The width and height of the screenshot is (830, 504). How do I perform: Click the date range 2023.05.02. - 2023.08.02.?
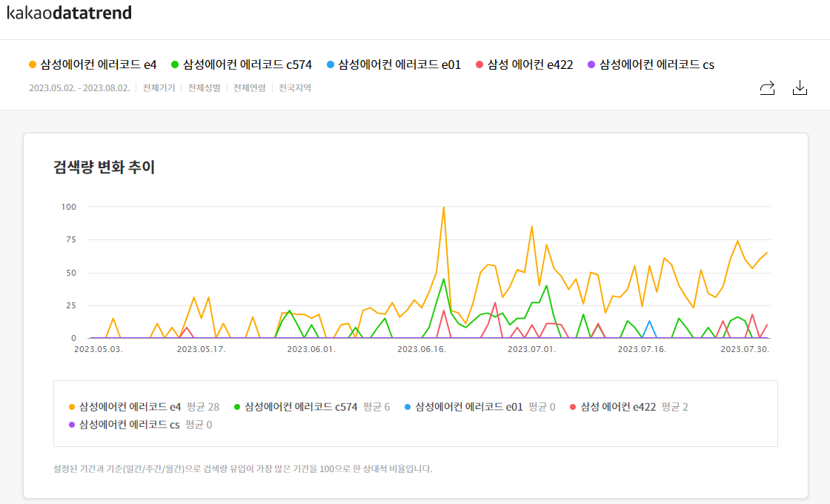[79, 88]
